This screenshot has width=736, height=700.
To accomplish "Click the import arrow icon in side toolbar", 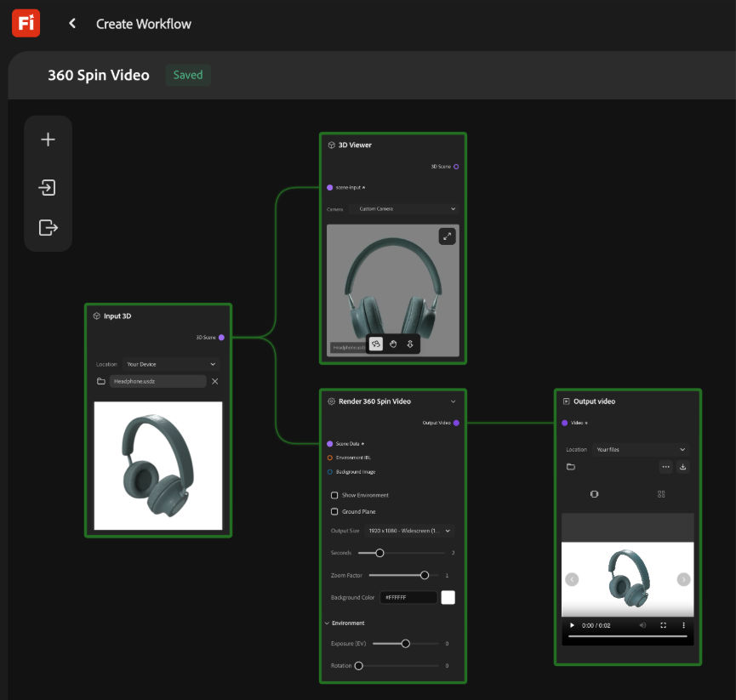I will coord(48,188).
